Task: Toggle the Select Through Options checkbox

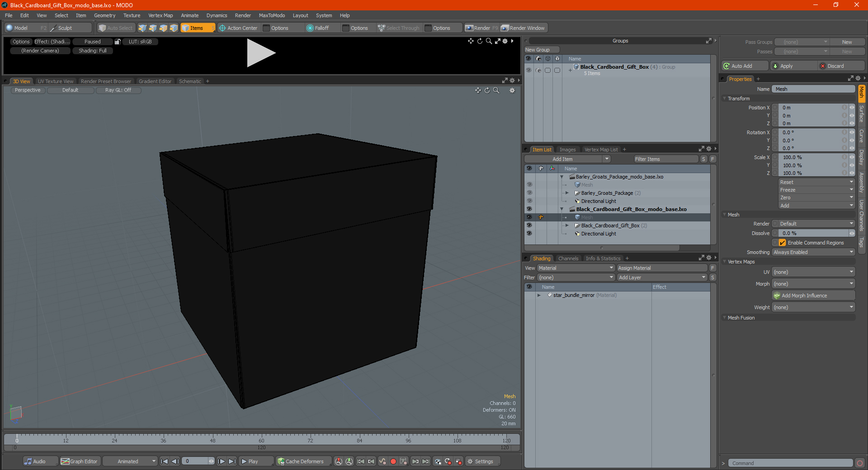Action: 428,28
